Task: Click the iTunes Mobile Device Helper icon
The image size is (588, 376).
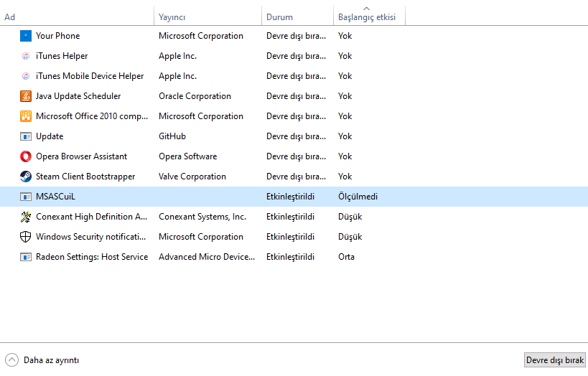Action: [26, 76]
